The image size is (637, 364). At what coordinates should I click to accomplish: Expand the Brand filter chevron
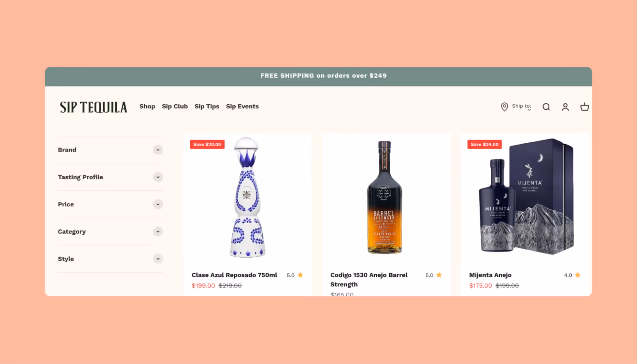(x=158, y=150)
